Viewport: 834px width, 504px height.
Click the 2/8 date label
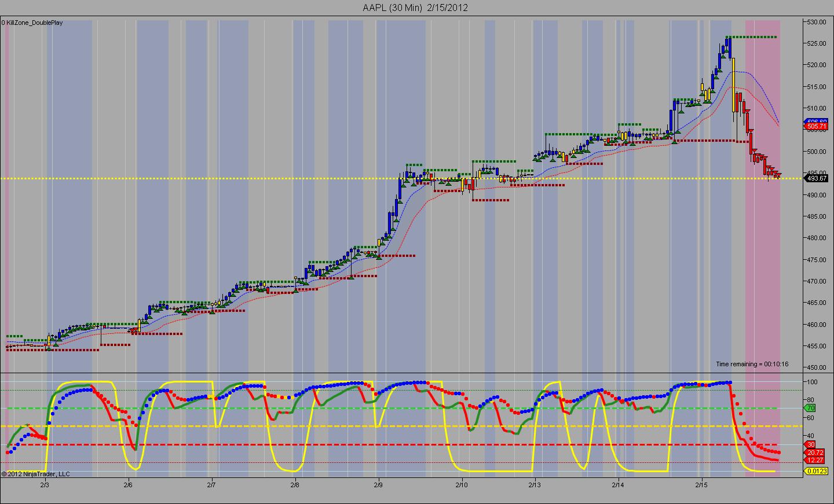(x=295, y=484)
